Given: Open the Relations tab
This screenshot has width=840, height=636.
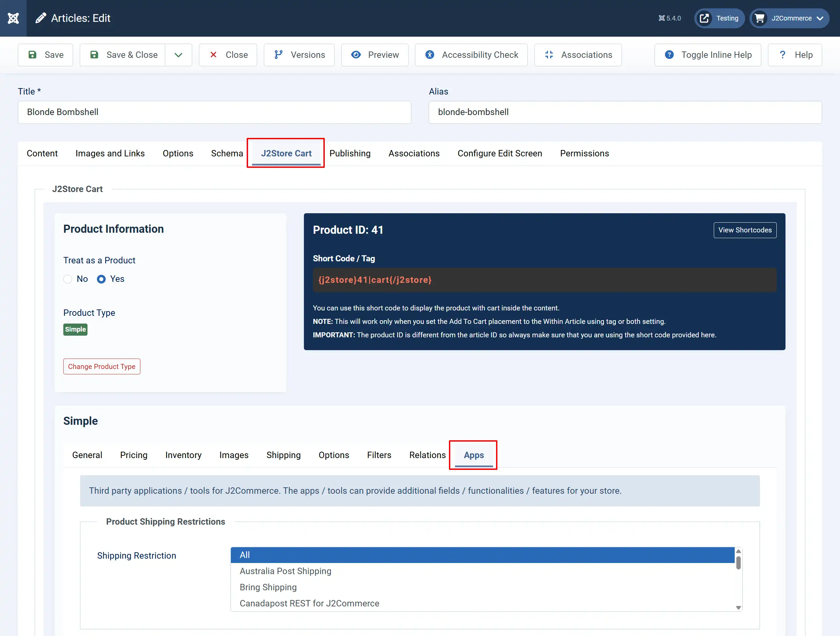Looking at the screenshot, I should 427,455.
